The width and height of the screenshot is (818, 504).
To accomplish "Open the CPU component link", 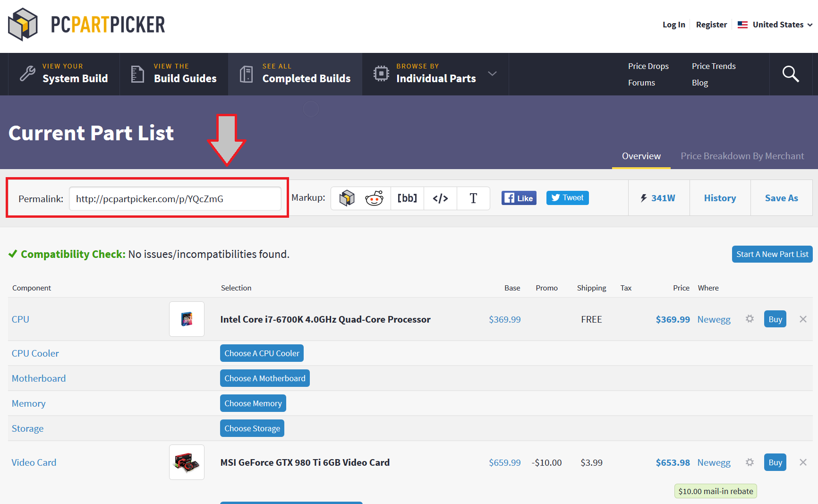I will (20, 319).
